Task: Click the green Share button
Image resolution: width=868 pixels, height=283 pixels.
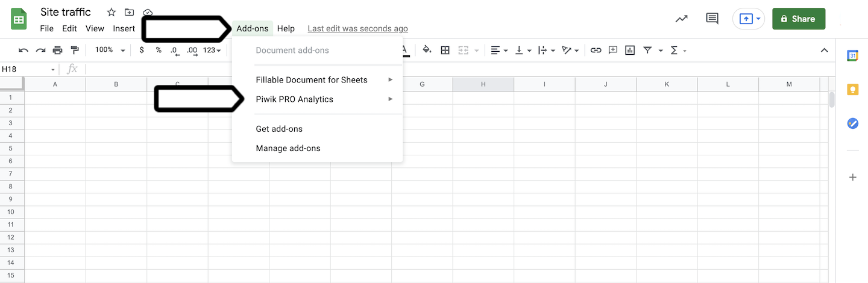Action: click(799, 19)
